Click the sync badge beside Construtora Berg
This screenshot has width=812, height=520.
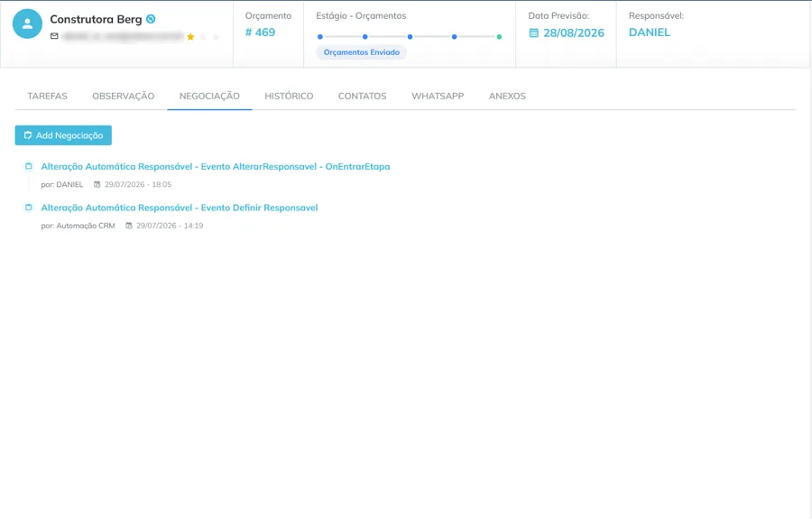pyautogui.click(x=151, y=19)
